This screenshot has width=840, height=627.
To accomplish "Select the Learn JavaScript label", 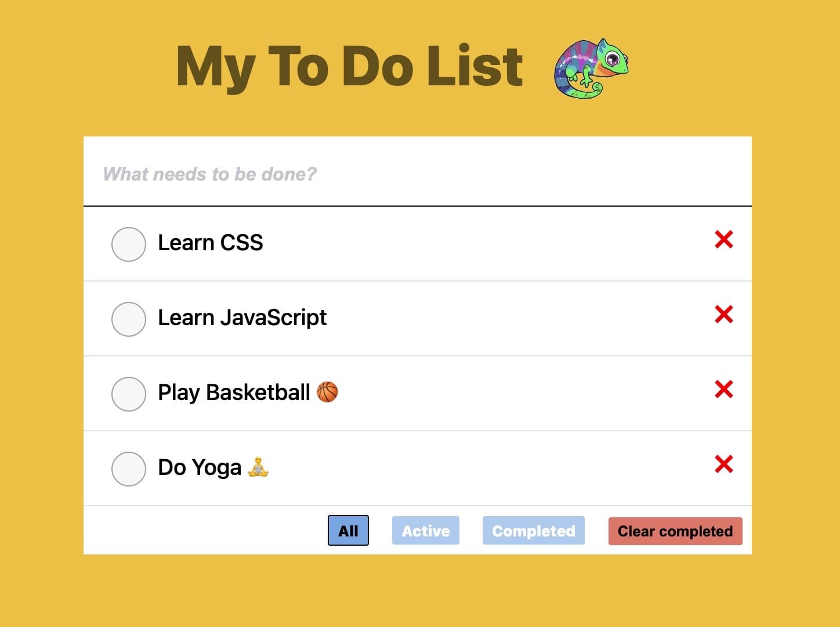I will (242, 318).
